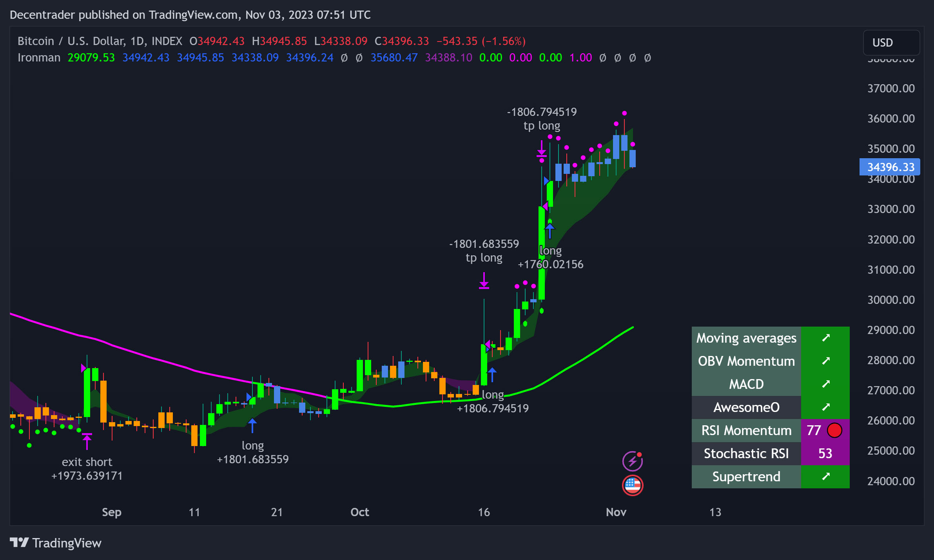934x560 pixels.
Task: Click the upper 'tp long' -1806.794519 label
Action: 542,119
